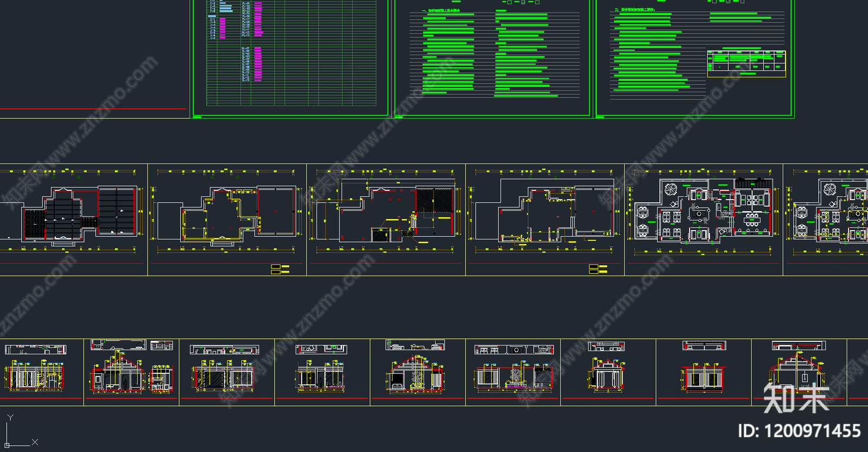Click checked box atop the rightmost notes sheet
Viewport: 868px width, 452px height.
pos(728,2)
